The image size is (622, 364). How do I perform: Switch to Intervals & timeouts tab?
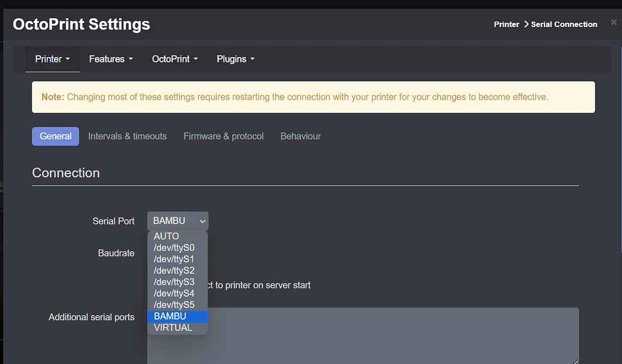[x=127, y=136]
